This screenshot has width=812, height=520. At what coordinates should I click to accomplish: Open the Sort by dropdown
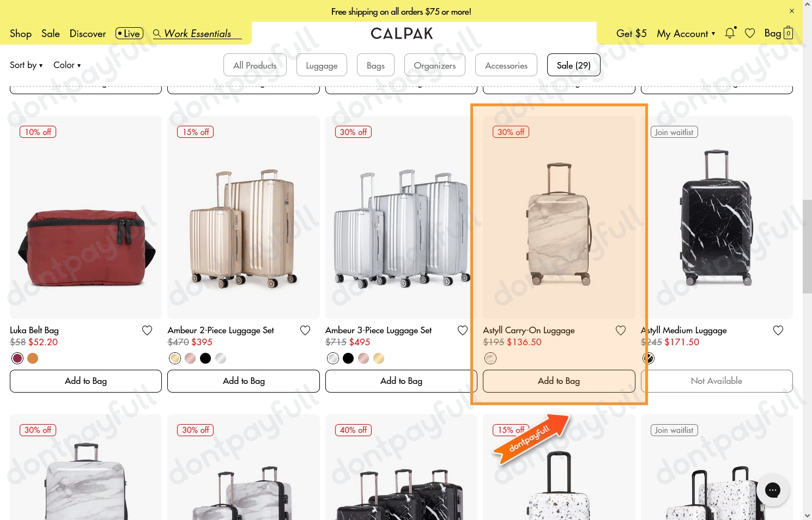point(26,65)
